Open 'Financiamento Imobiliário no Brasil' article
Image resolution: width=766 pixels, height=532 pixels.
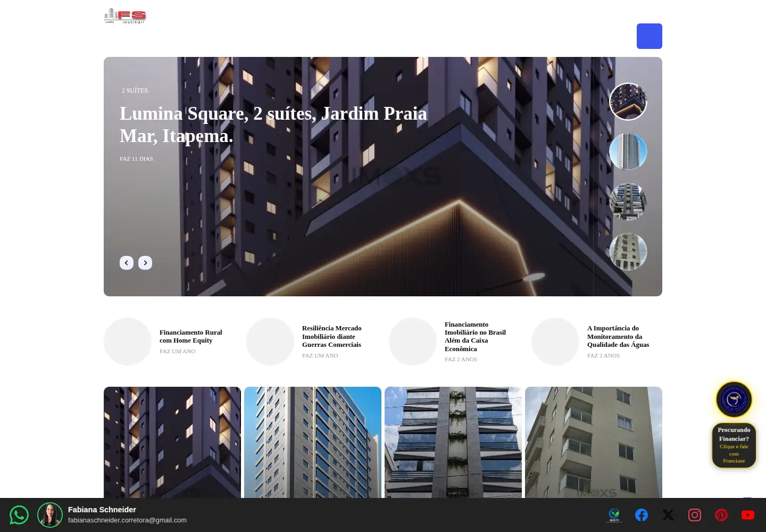(475, 336)
